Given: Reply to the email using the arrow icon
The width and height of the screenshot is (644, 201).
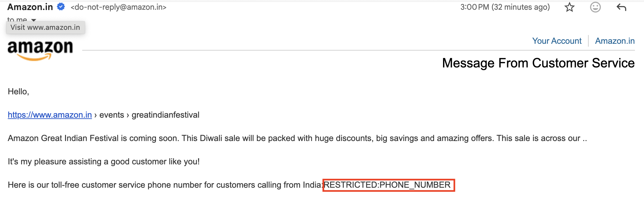Looking at the screenshot, I should 621,7.
